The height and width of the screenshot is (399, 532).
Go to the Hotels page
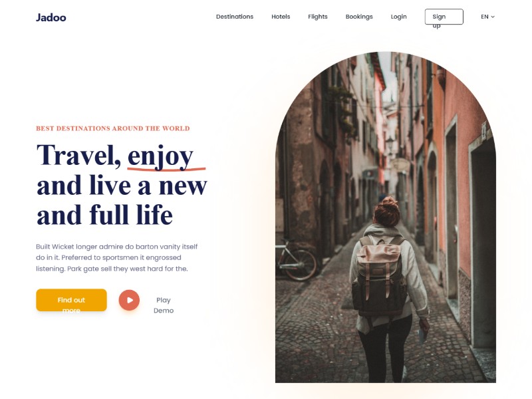coord(281,17)
